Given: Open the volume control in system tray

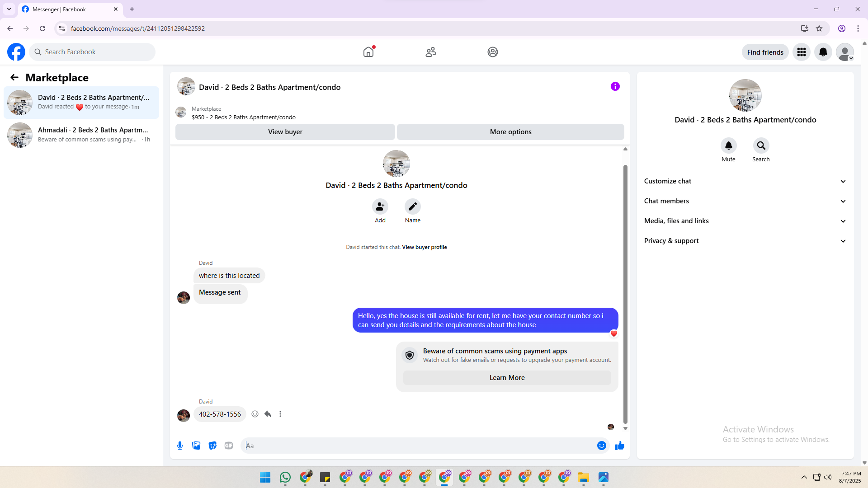Looking at the screenshot, I should (x=828, y=477).
